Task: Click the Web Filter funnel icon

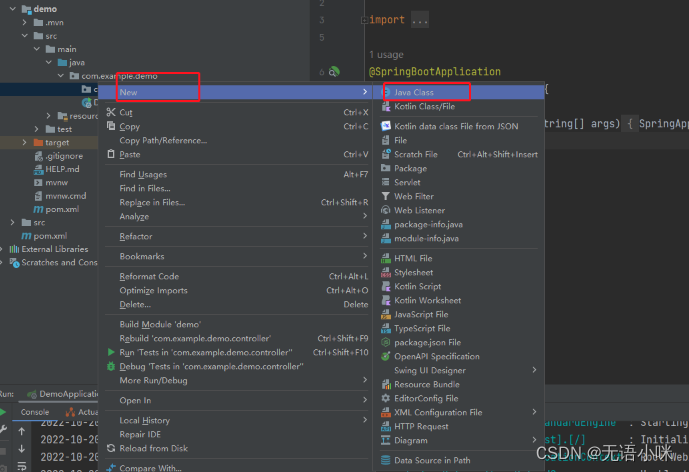Action: point(386,196)
